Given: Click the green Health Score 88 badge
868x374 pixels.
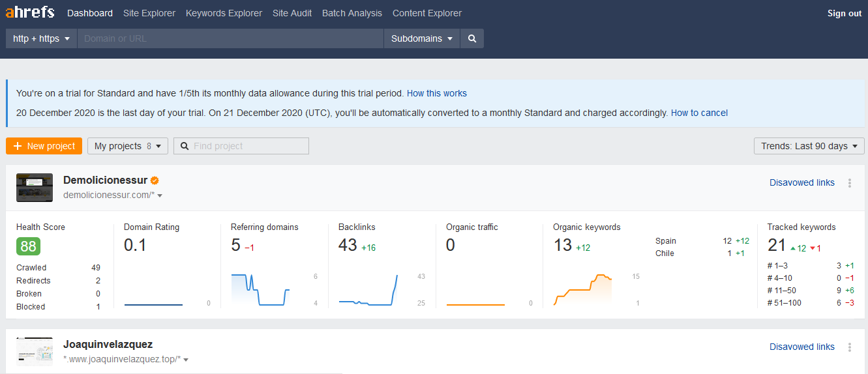Looking at the screenshot, I should click(28, 246).
